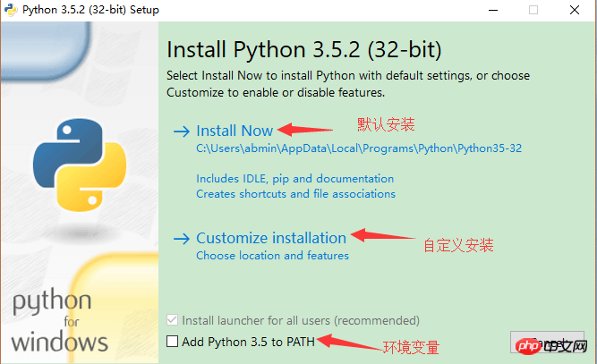The height and width of the screenshot is (364, 597).
Task: Choose Customize installation
Action: 271,238
